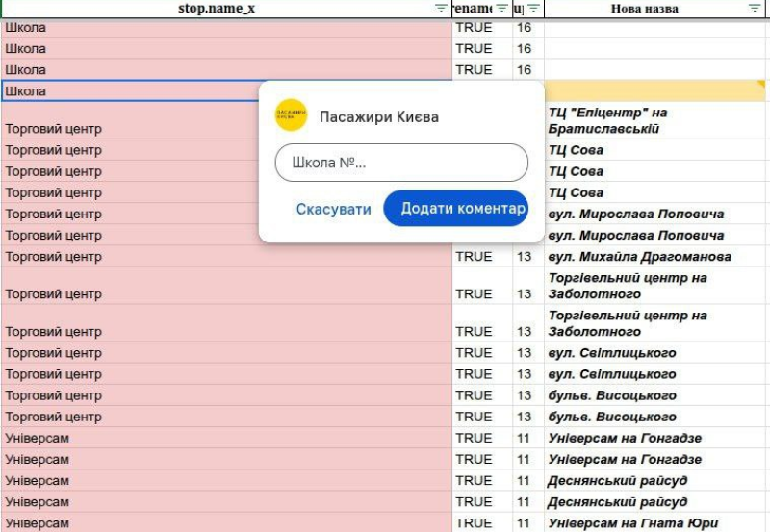
Task: Click the author name Пасажири Києва
Action: pyautogui.click(x=378, y=117)
